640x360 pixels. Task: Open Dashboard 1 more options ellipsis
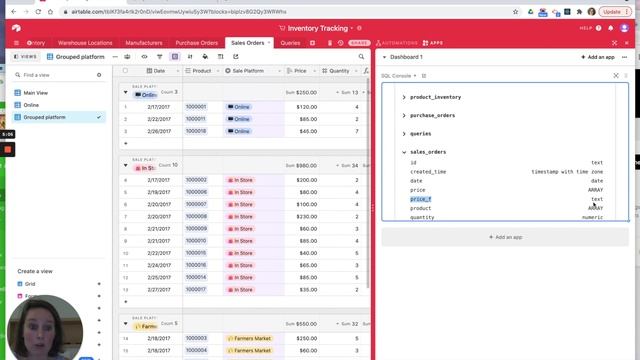[624, 57]
